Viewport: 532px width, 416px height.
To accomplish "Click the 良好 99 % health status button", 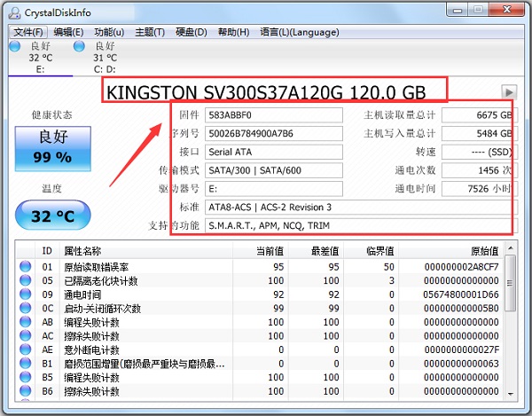I will pos(53,148).
